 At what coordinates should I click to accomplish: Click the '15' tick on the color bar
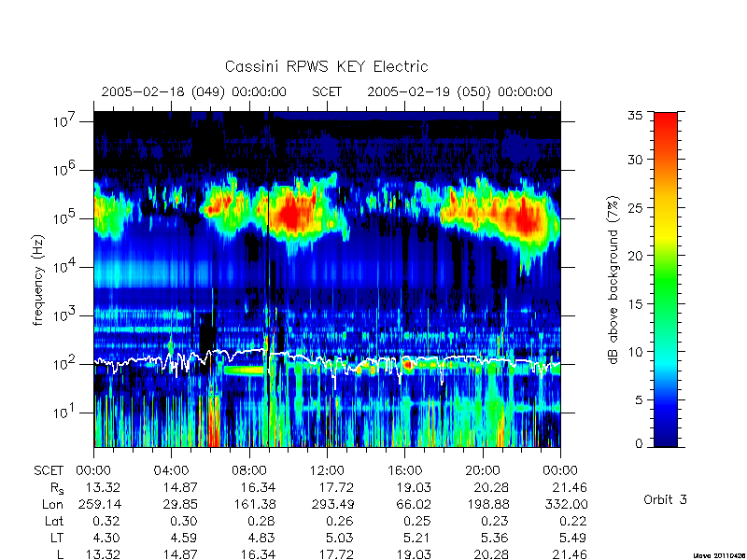point(638,303)
